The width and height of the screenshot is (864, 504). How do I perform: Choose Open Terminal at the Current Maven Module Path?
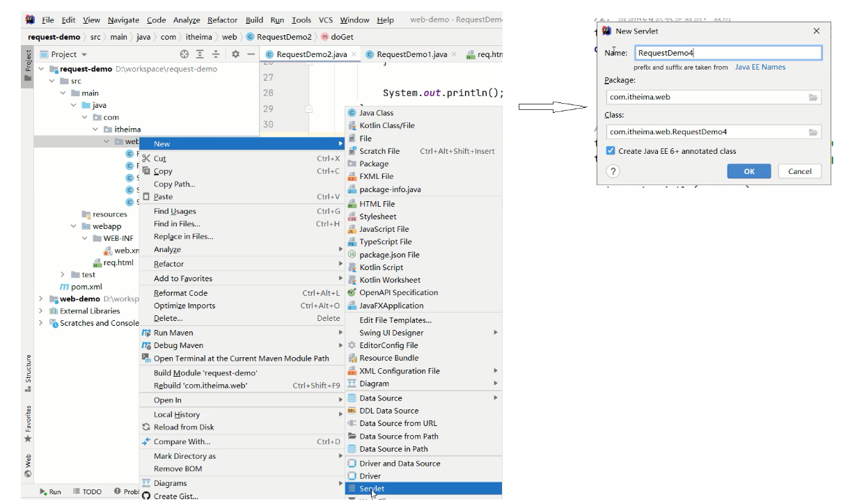click(x=240, y=359)
